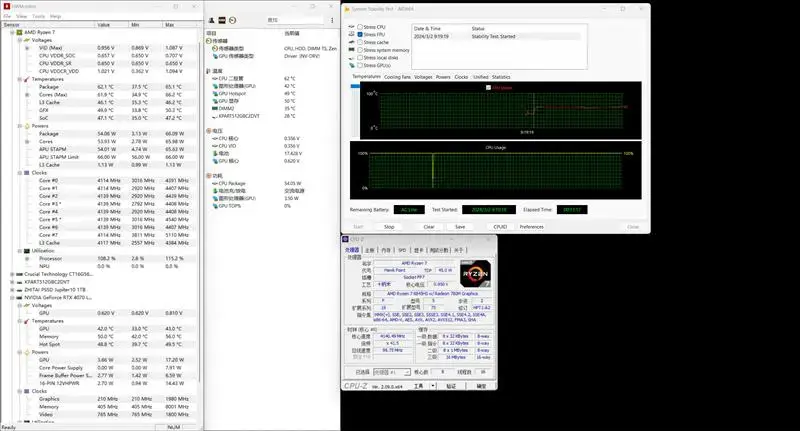Screen dimensions: 800x431
Task: Collapse the Ryzen Powers group in HWMonitor
Action: (20, 126)
